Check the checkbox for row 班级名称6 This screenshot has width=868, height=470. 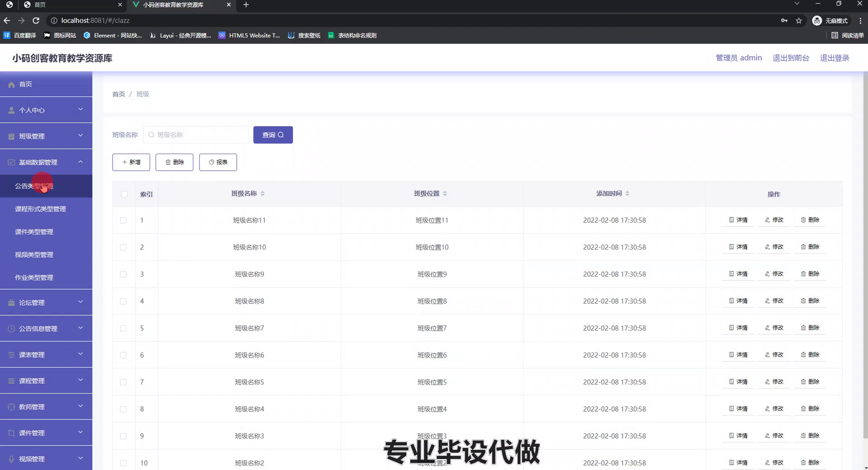pyautogui.click(x=123, y=355)
